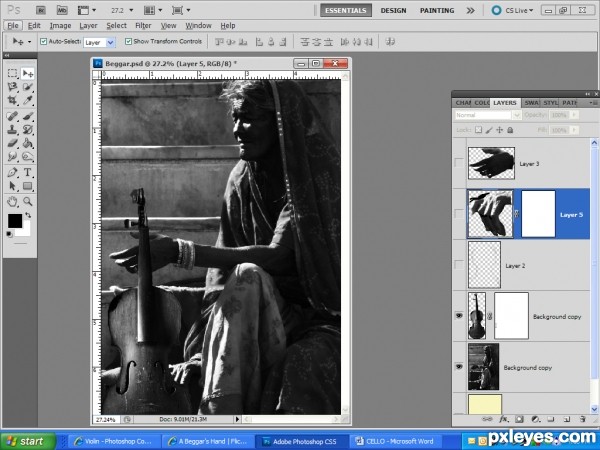Reset default foreground and background colors

click(10, 234)
